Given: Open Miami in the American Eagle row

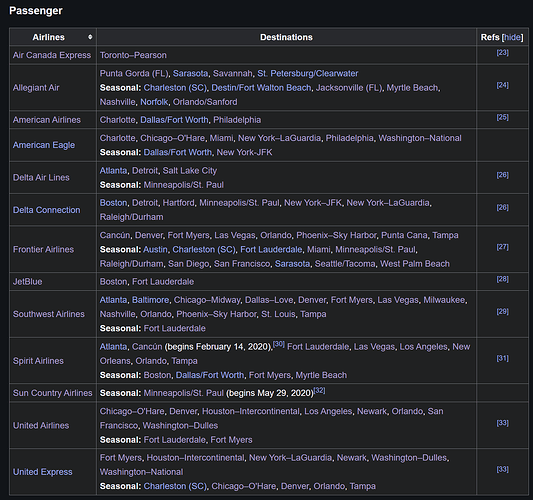Looking at the screenshot, I should (221, 138).
